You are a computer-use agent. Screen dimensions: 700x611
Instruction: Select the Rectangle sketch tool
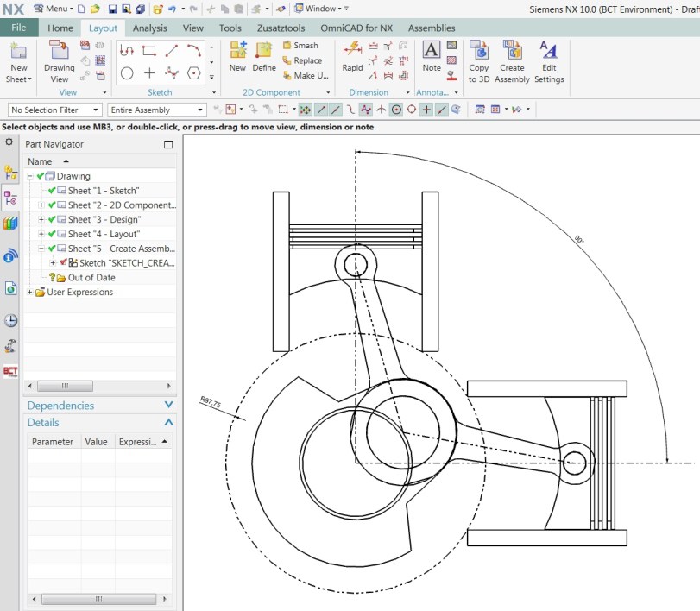[x=148, y=50]
